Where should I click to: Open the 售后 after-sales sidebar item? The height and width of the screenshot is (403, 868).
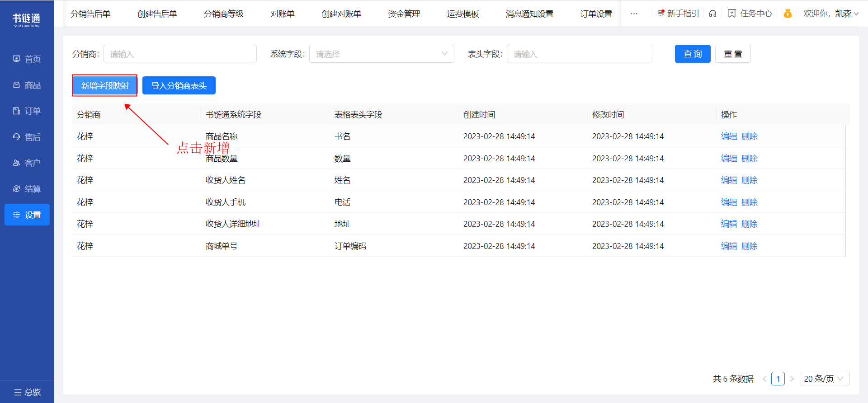pos(27,137)
